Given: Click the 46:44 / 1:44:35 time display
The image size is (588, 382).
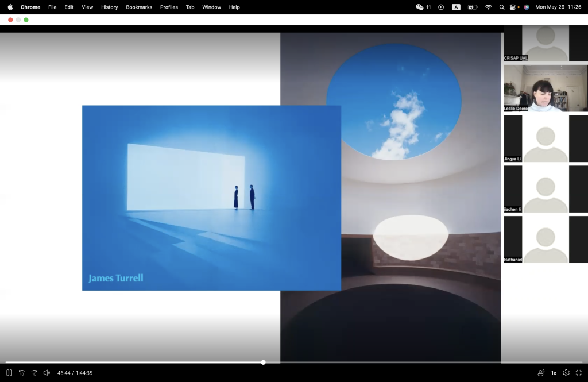Looking at the screenshot, I should pos(75,373).
